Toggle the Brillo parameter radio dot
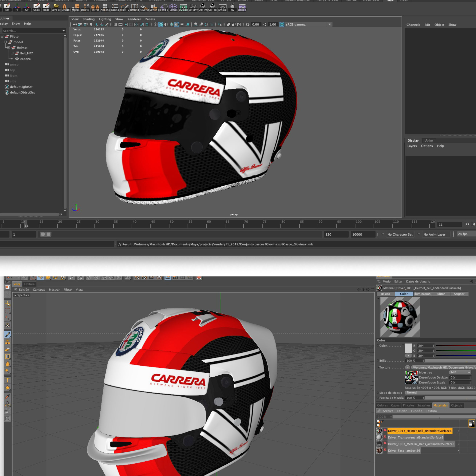 (x=378, y=361)
